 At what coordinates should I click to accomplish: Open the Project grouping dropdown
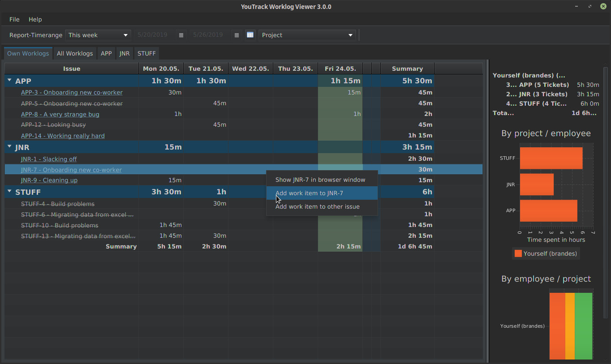(x=307, y=35)
